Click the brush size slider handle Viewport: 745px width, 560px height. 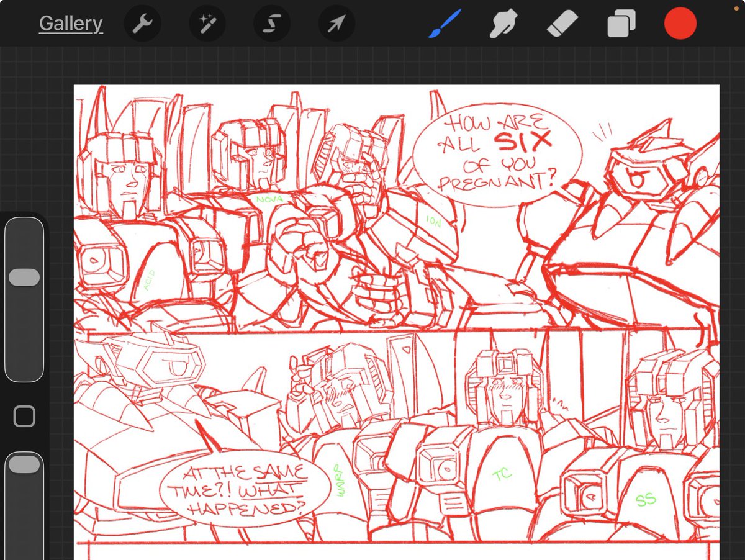[x=24, y=278]
